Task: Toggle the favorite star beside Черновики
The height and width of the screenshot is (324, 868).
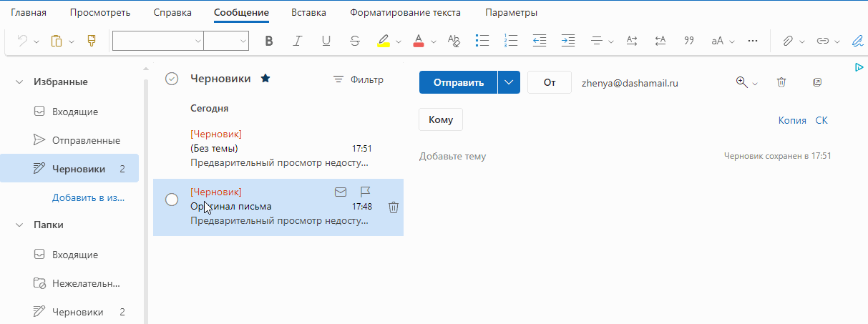Action: (x=265, y=79)
